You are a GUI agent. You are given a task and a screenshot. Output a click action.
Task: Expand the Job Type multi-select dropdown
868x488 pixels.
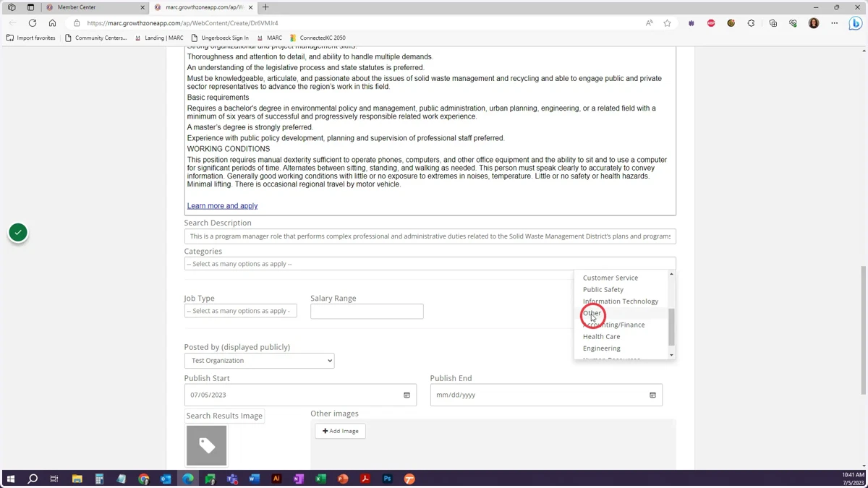point(240,311)
